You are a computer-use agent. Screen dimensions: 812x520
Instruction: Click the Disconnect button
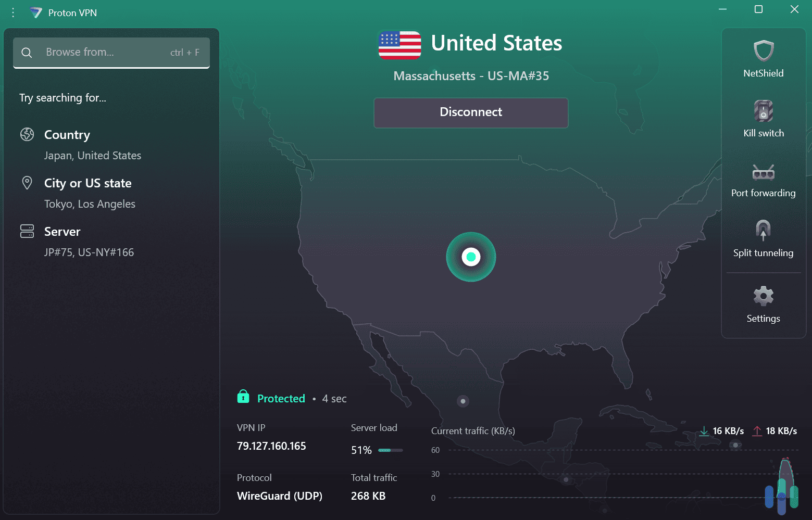470,112
